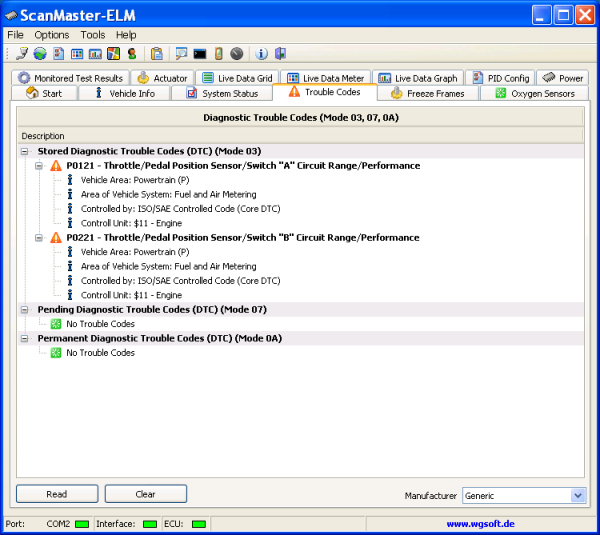Click the Read button
Viewport: 600px width, 535px height.
57,494
